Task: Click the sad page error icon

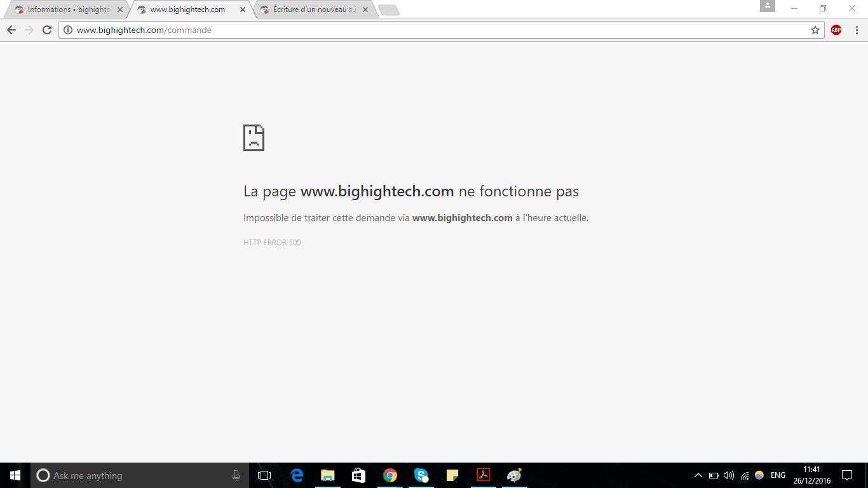Action: click(254, 137)
